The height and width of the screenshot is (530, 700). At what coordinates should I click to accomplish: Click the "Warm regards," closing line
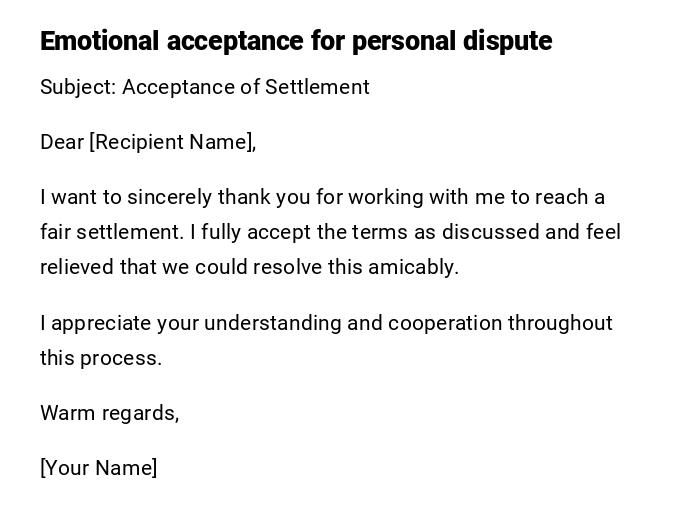point(109,413)
